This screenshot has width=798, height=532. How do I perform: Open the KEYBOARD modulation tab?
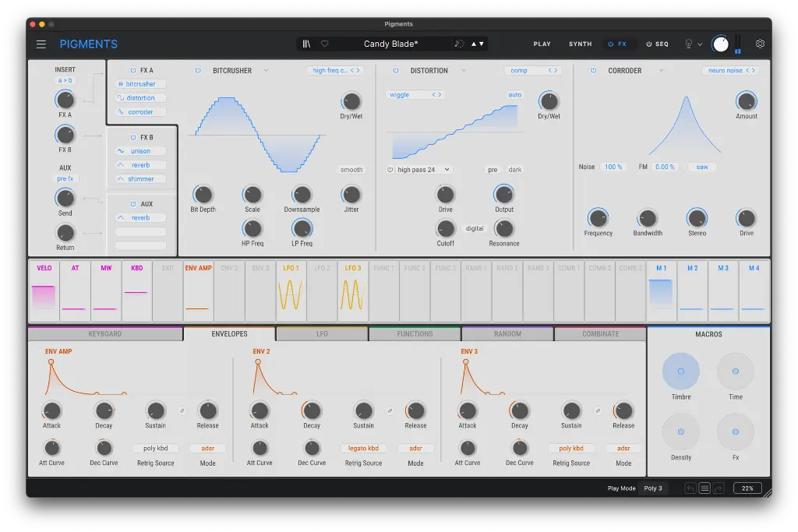tap(105, 334)
